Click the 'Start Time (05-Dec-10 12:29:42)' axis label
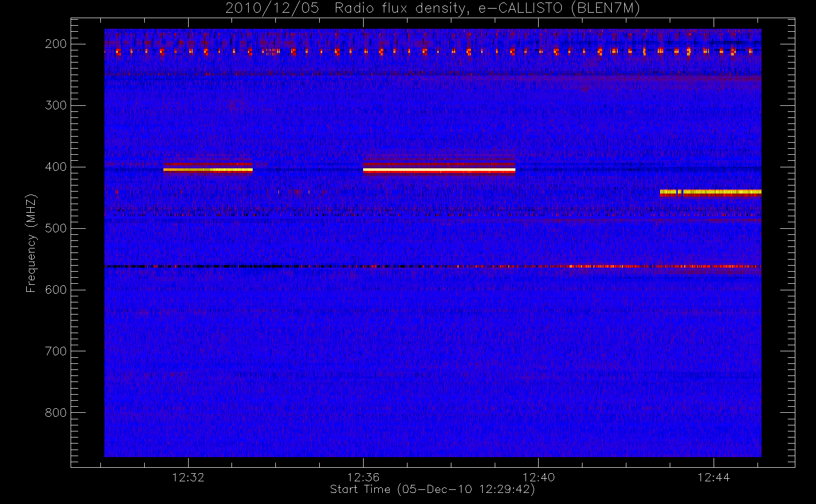The image size is (816, 504). click(x=432, y=489)
